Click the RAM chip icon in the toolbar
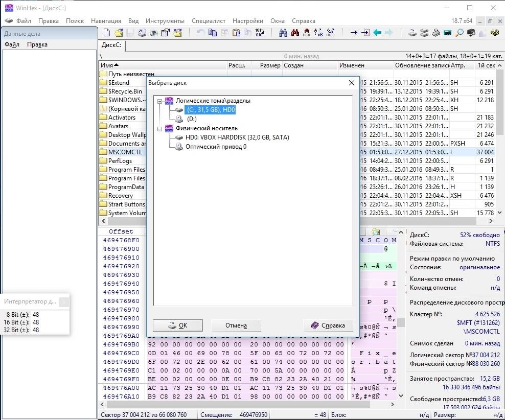 pos(436,33)
